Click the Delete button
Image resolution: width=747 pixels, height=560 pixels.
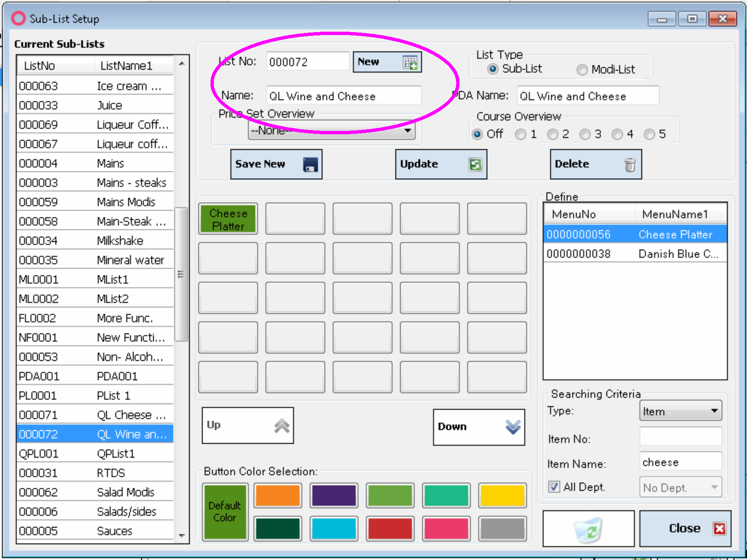(x=596, y=164)
